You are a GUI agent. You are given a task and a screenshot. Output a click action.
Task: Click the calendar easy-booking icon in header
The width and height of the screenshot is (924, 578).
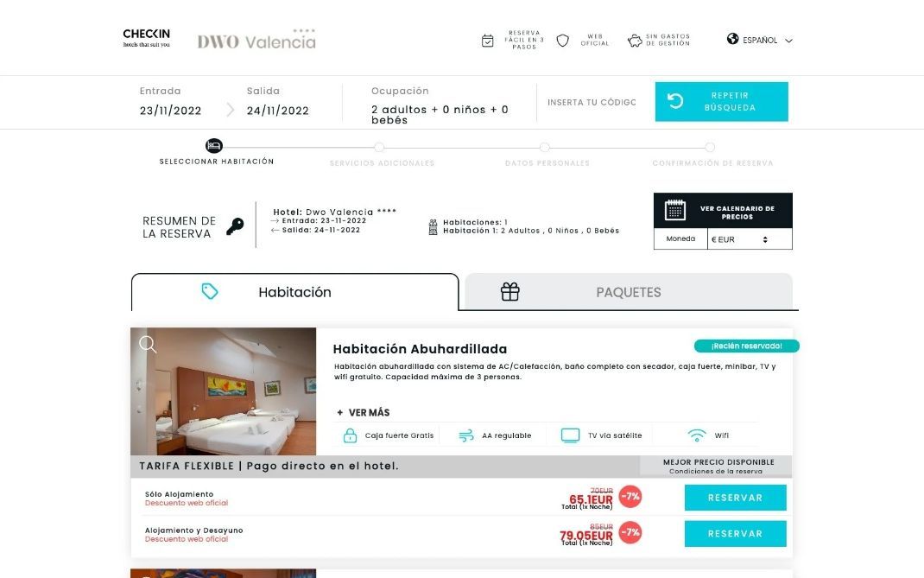(487, 41)
